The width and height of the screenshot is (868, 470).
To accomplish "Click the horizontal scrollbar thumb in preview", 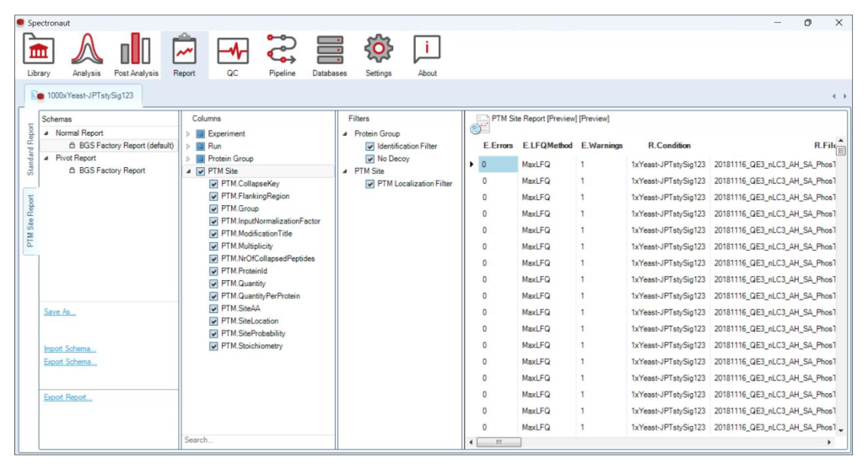I will tap(499, 442).
